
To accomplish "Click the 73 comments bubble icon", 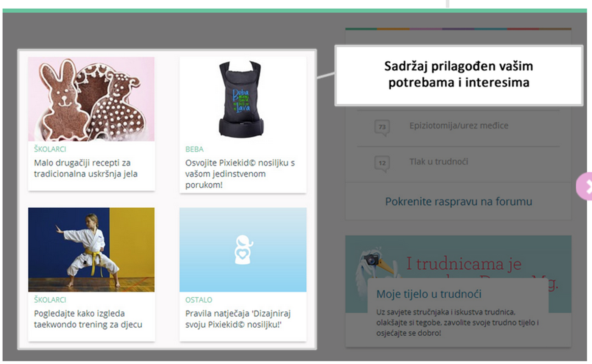I will point(382,127).
